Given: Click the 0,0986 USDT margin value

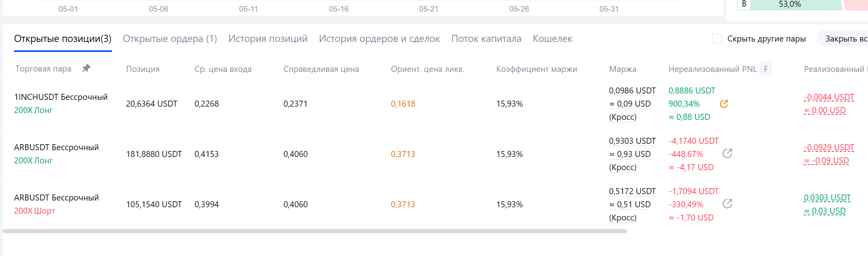Looking at the screenshot, I should pyautogui.click(x=632, y=91).
